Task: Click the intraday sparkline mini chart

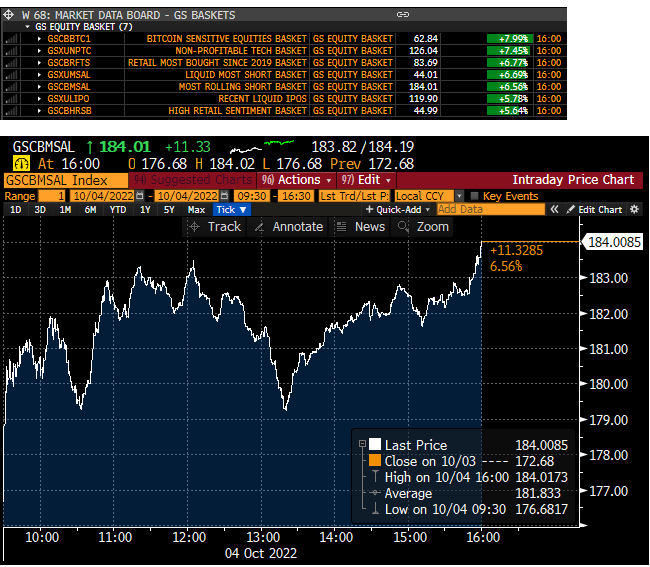Action: pyautogui.click(x=262, y=147)
